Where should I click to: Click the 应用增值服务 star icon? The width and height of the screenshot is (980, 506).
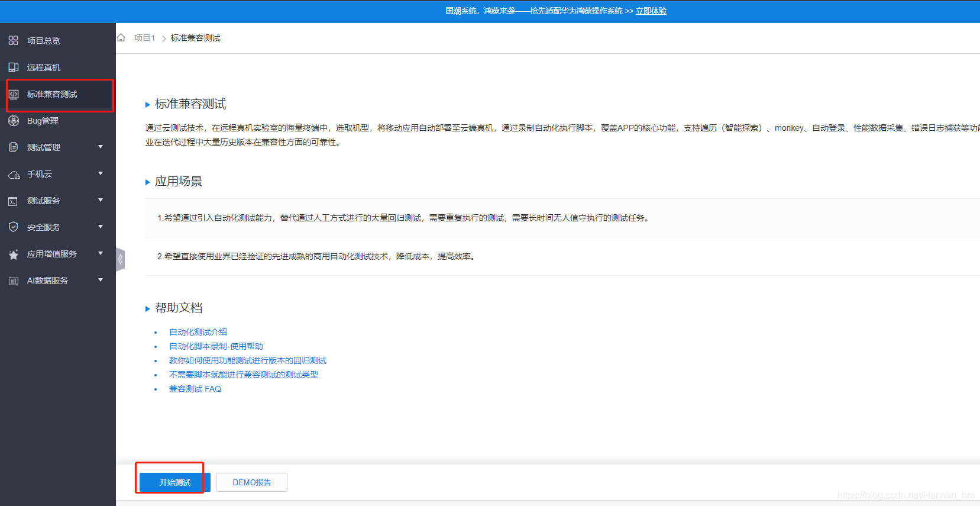14,254
